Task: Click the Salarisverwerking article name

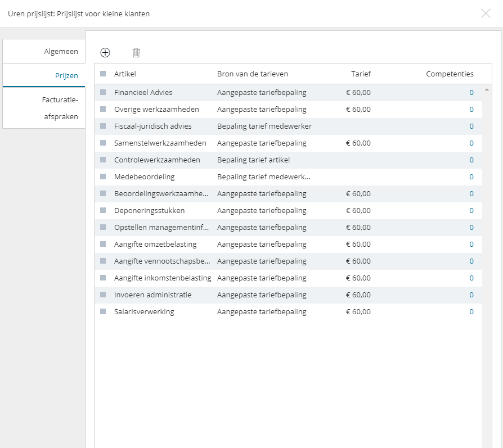Action: point(144,311)
